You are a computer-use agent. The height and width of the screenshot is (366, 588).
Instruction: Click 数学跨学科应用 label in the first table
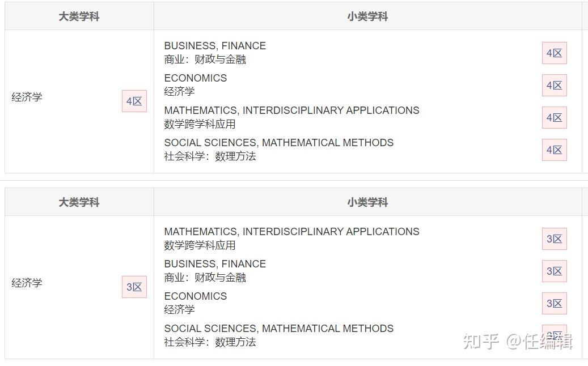point(200,124)
